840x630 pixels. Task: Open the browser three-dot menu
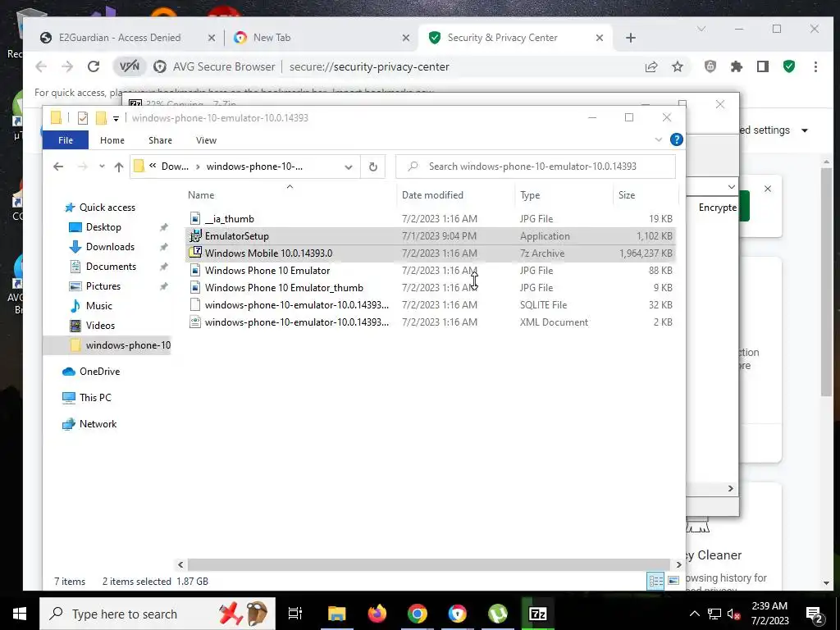815,66
